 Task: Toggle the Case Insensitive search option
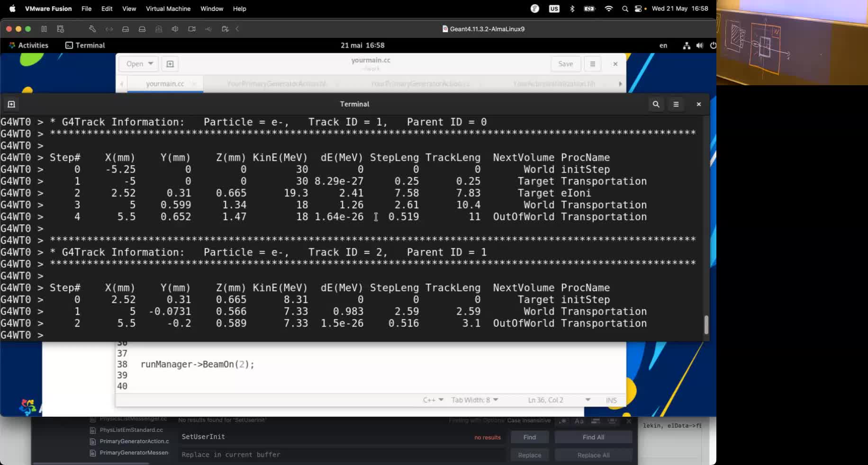pos(529,420)
